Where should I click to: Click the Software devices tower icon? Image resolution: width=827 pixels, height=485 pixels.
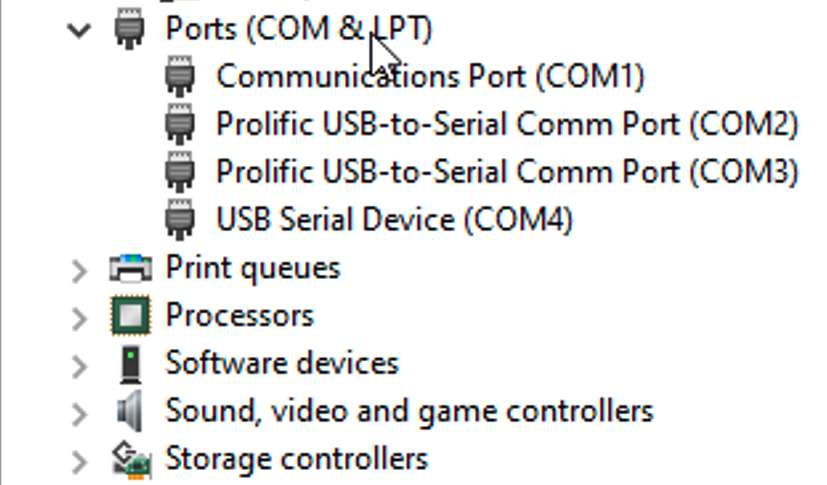131,364
